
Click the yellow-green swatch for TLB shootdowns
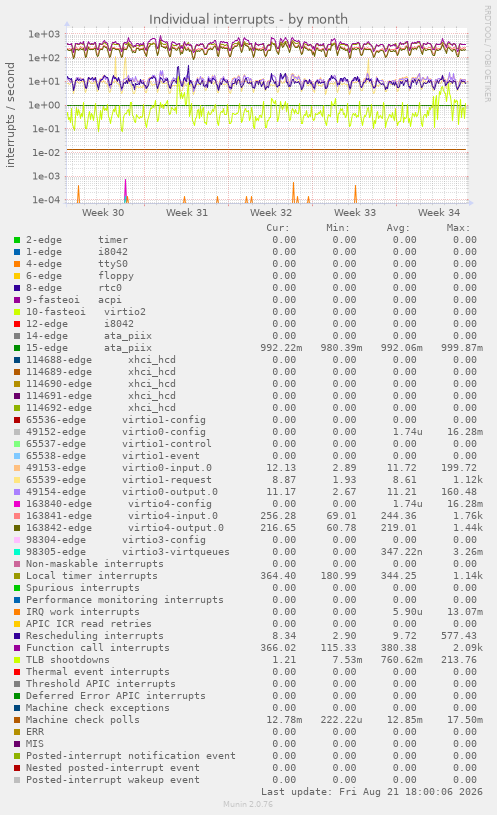[x=17, y=660]
